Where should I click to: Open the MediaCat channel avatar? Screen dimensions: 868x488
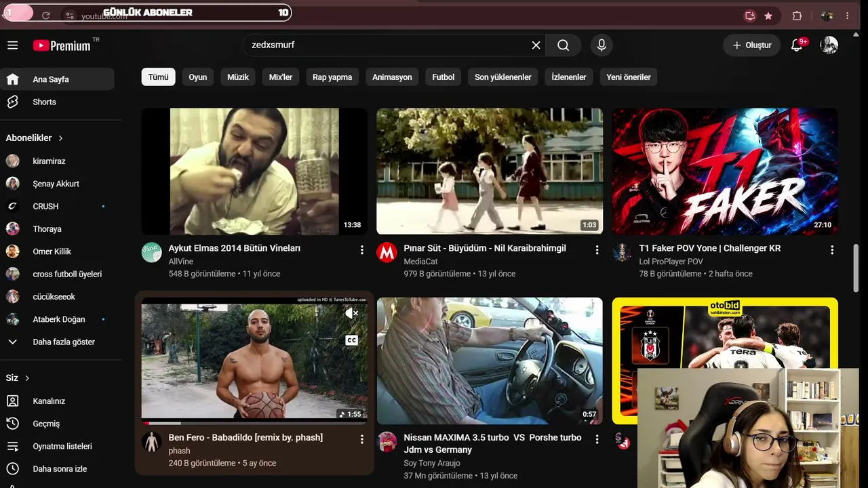pyautogui.click(x=387, y=252)
